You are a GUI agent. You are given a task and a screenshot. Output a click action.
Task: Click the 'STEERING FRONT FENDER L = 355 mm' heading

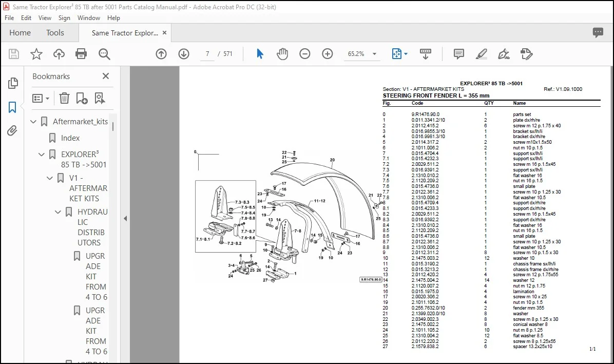(436, 95)
